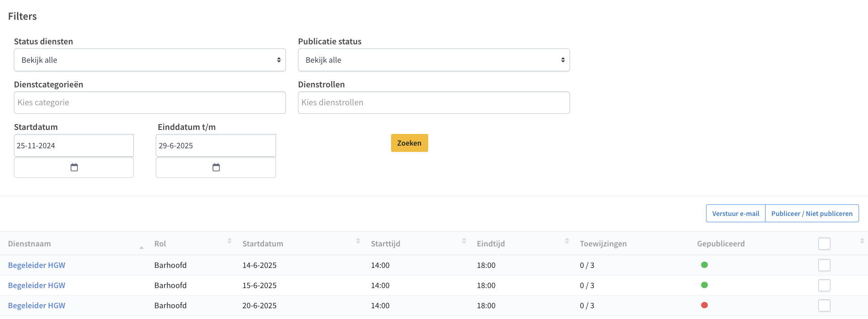Image resolution: width=868 pixels, height=319 pixels.
Task: Open the Startdatum calendar picker icon
Action: coord(74,167)
